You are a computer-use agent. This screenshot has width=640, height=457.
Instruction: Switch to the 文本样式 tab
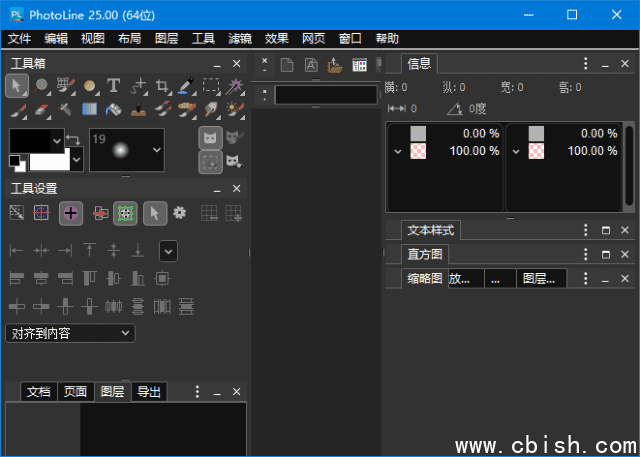[431, 231]
